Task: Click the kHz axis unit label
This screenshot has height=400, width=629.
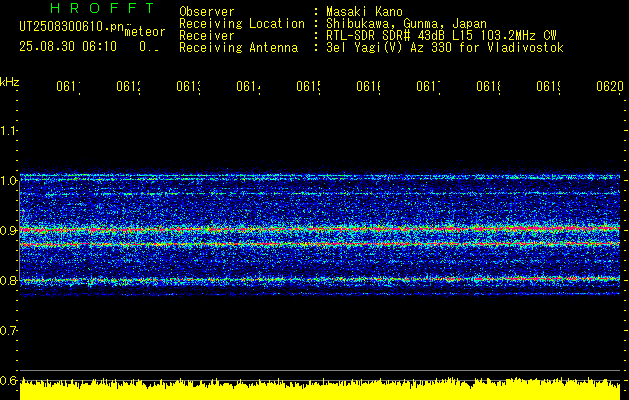Action: [x=9, y=82]
